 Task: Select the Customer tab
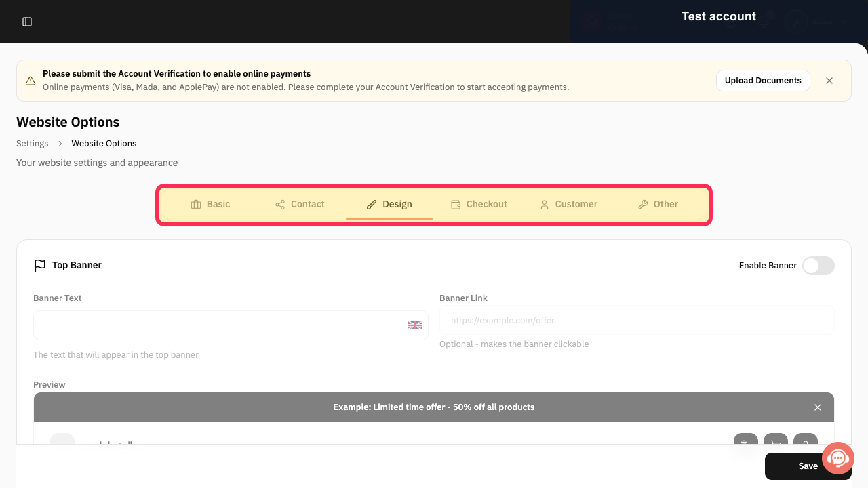pyautogui.click(x=568, y=204)
